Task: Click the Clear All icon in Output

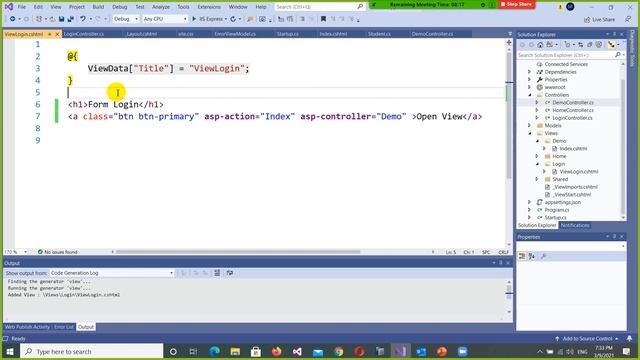Action: coord(217,273)
